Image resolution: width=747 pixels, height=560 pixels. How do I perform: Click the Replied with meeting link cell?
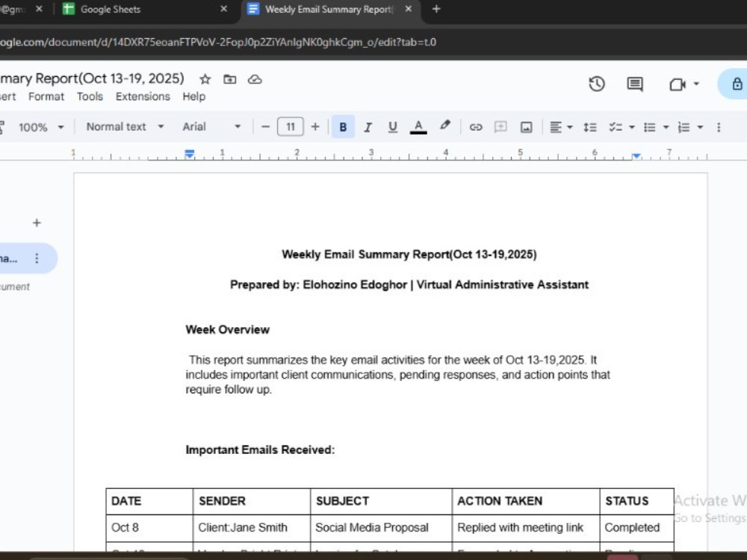pyautogui.click(x=526, y=528)
